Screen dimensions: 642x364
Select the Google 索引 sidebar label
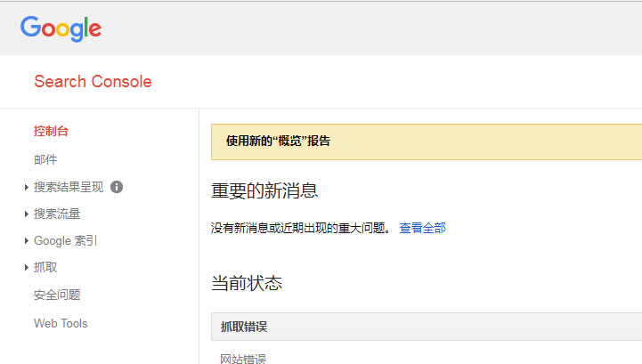[x=65, y=240]
